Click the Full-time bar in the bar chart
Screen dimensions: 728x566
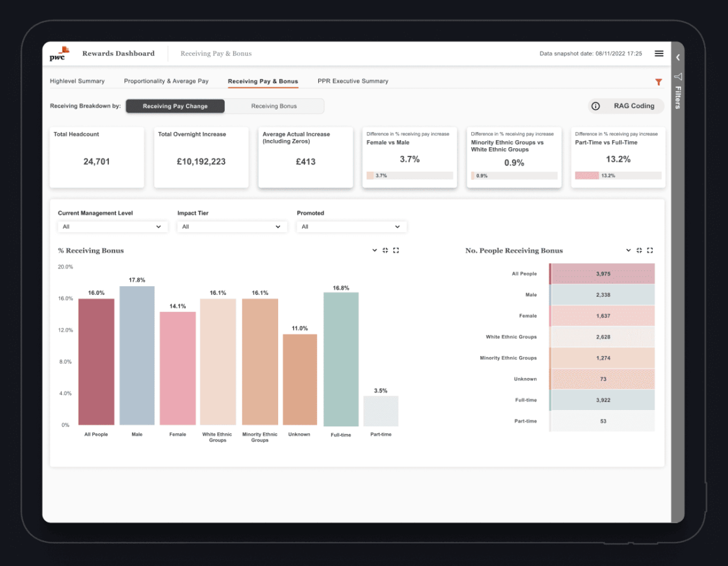[x=341, y=359]
